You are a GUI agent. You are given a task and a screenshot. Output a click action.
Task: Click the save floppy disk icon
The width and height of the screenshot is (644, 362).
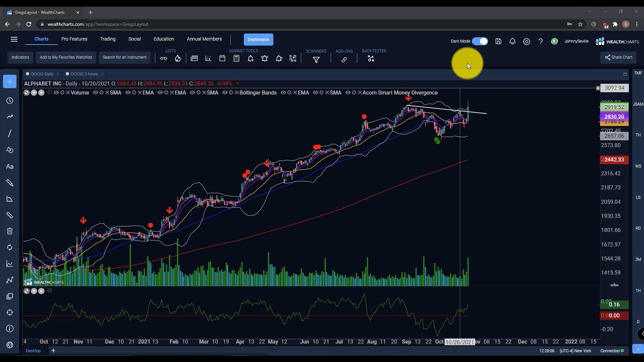(498, 42)
